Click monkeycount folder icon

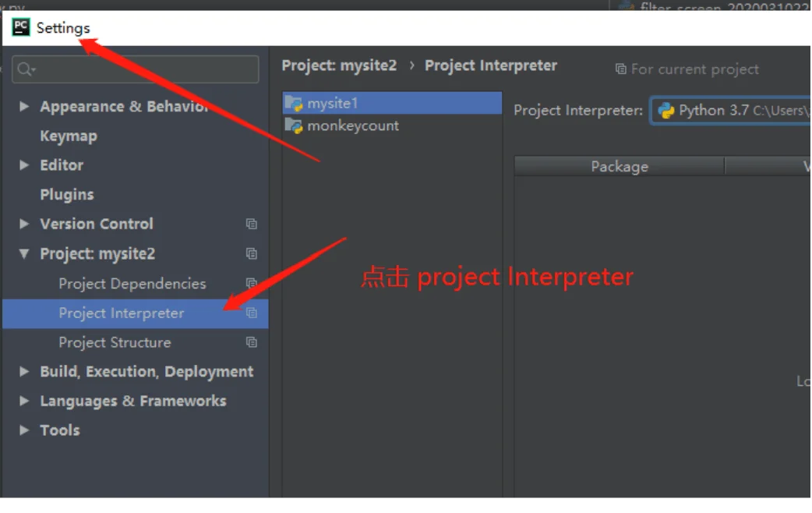[294, 126]
